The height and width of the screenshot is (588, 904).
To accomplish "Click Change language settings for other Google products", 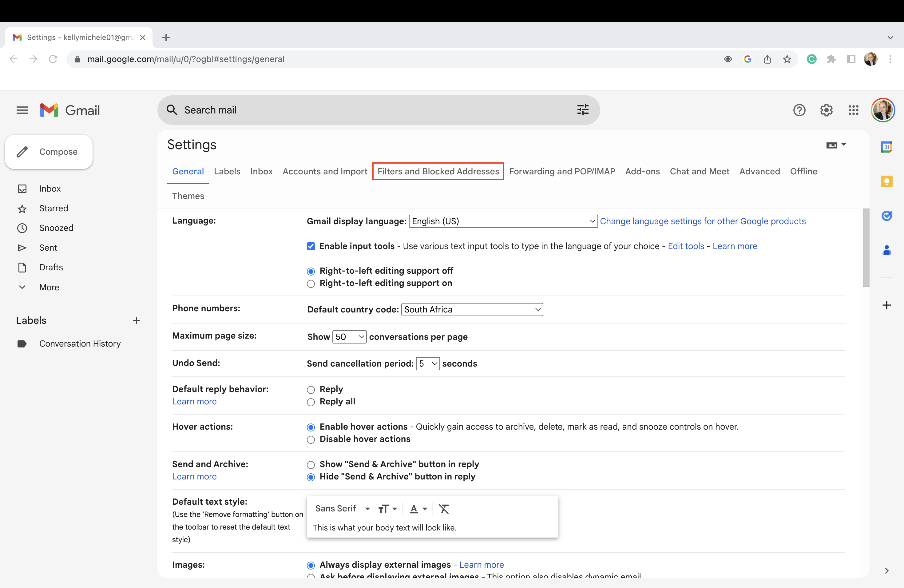I will pyautogui.click(x=703, y=221).
